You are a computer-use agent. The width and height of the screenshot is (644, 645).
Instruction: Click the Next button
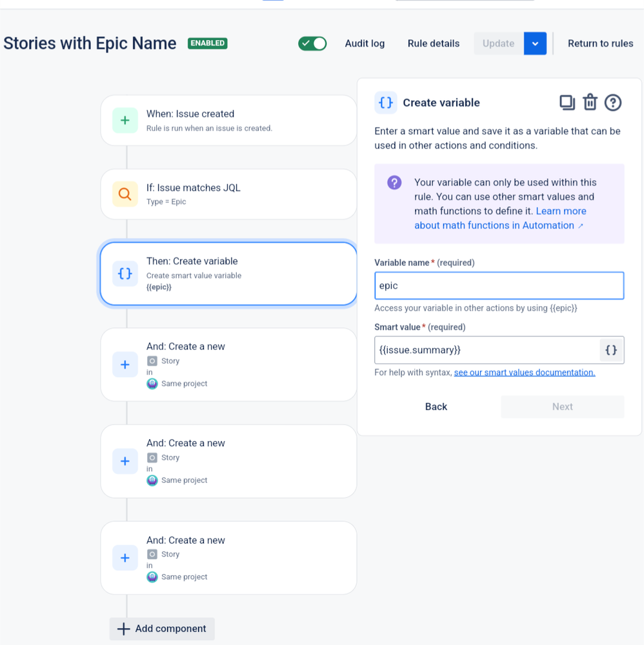coord(562,406)
